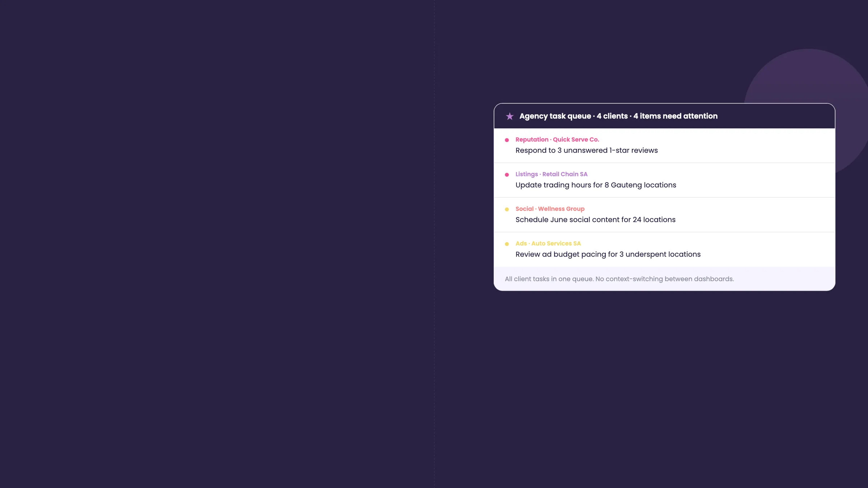
Task: Open task 'Respond to 3 unanswered 1-star reviews'
Action: [587, 150]
